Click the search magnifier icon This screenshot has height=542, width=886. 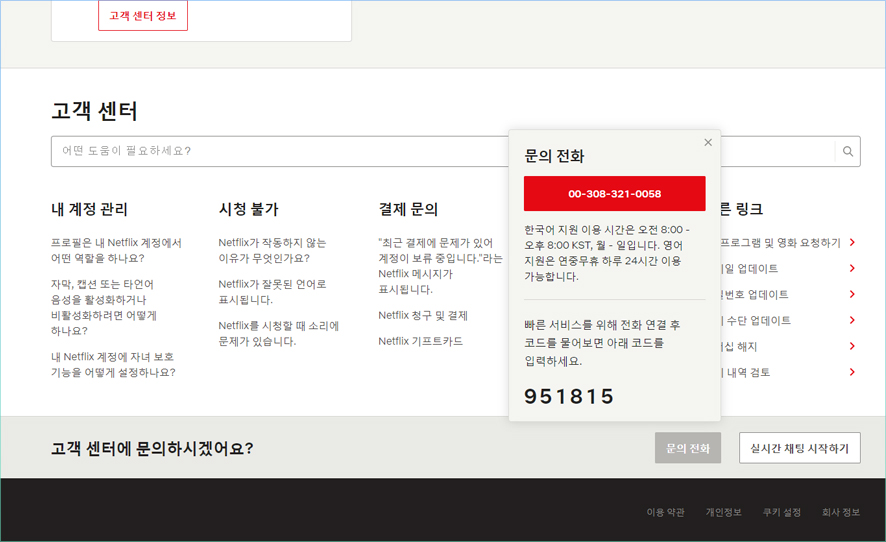pyautogui.click(x=848, y=151)
